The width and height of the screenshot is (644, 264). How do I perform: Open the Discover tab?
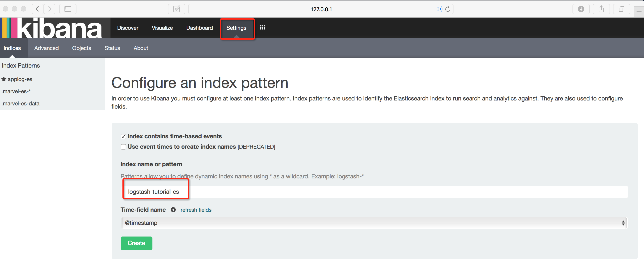pyautogui.click(x=128, y=28)
